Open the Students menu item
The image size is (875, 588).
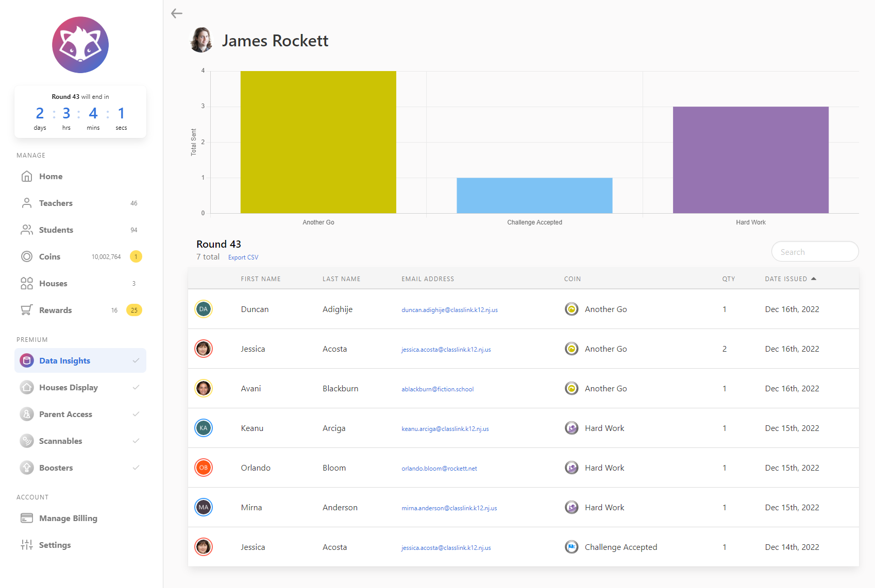[56, 230]
